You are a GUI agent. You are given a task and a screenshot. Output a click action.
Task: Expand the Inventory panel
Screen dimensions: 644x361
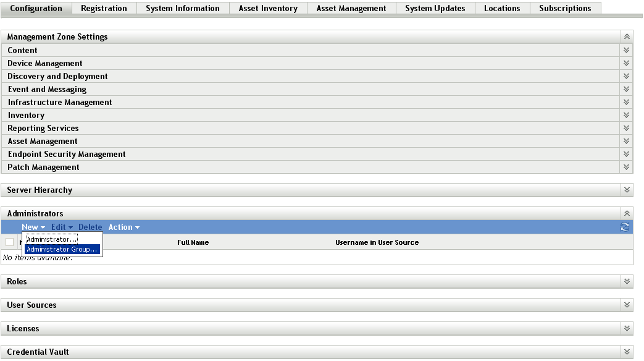(x=625, y=115)
